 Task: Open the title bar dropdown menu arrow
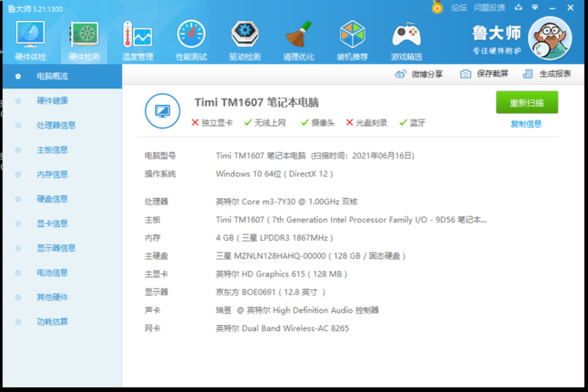535,7
